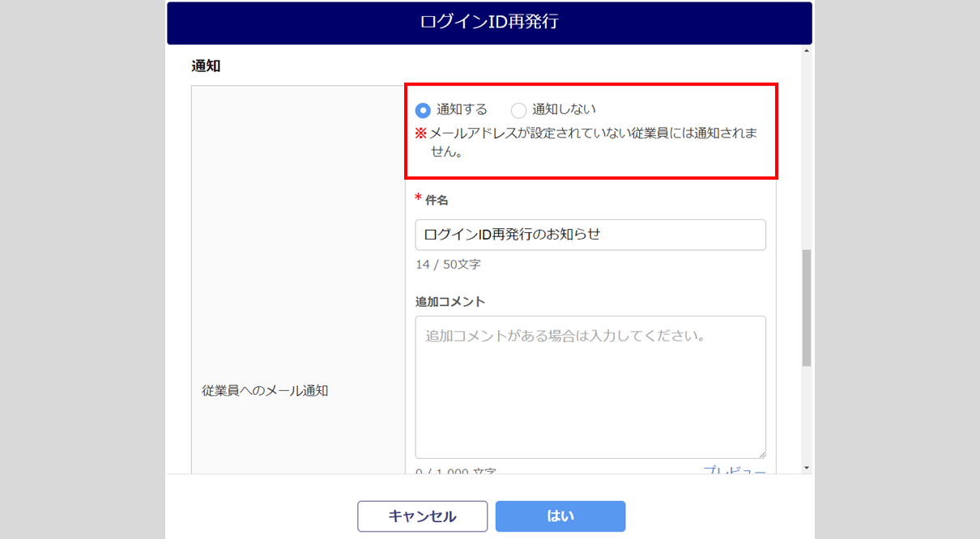This screenshot has width=980, height=539.
Task: Click the キャンセル button
Action: [x=423, y=516]
